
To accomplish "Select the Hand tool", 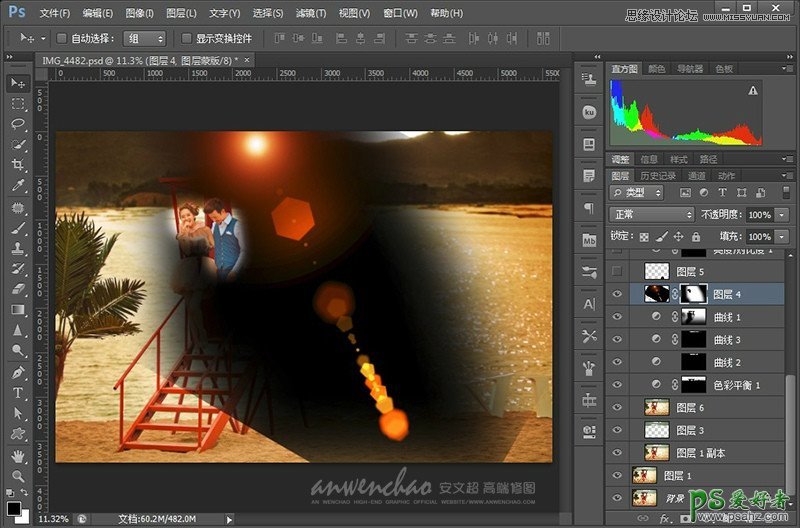I will 18,455.
